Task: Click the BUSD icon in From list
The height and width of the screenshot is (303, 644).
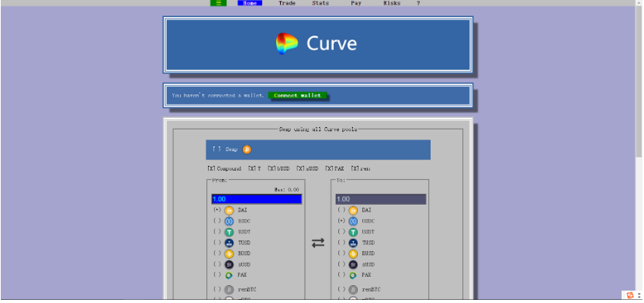Action: [x=229, y=254]
